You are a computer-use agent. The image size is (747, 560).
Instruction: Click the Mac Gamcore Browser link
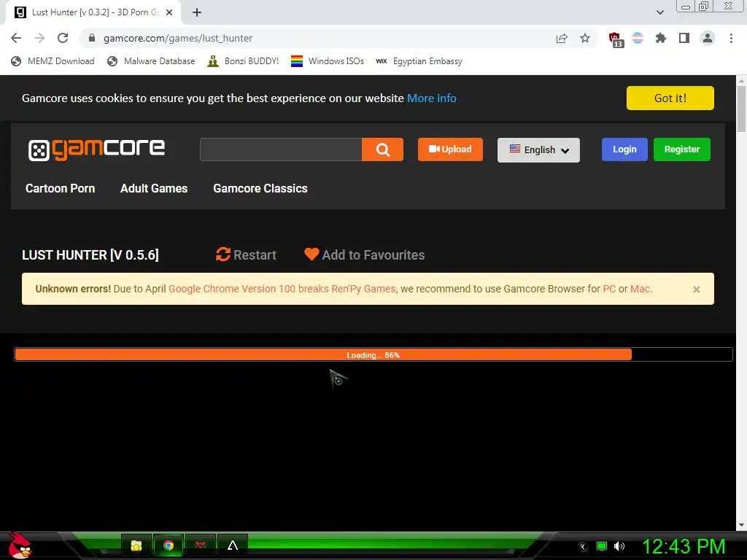(x=640, y=289)
